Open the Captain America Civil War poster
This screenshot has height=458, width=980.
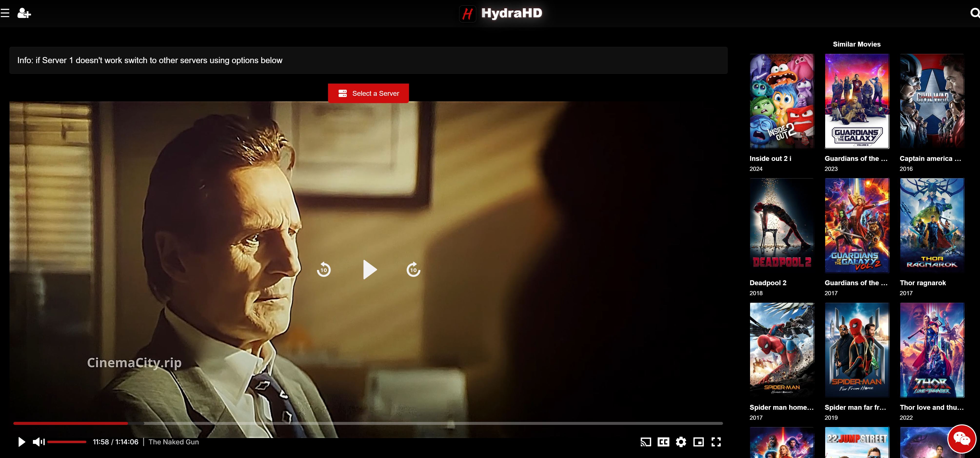point(932,101)
